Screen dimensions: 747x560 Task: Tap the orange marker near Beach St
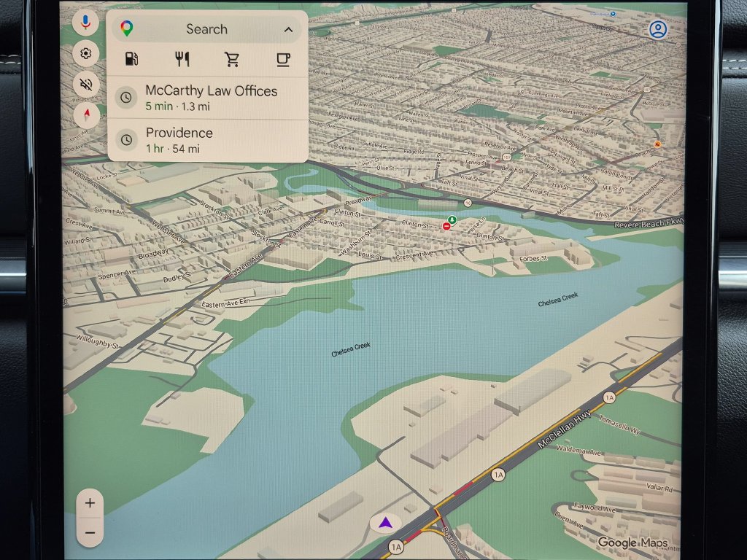(657, 144)
